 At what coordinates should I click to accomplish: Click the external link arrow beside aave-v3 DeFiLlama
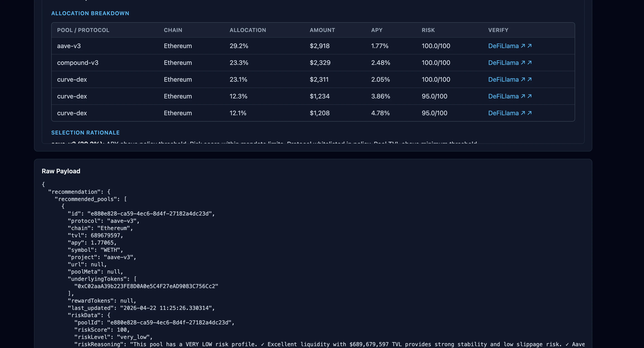coord(523,46)
